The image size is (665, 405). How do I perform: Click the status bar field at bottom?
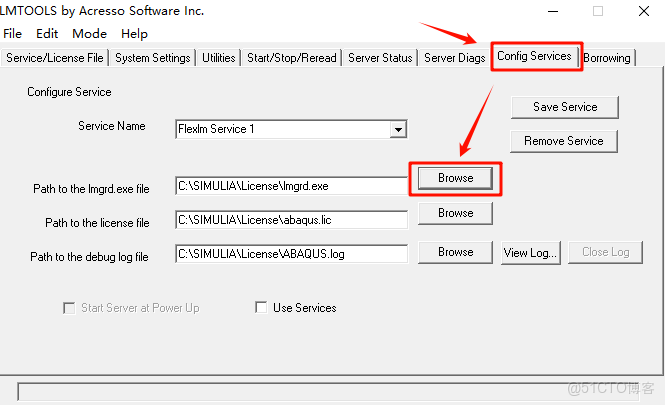point(328,392)
